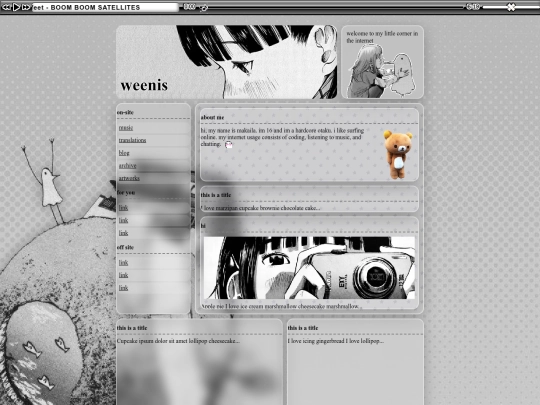540x405 pixels.
Task: Click the 'weenis' site title text
Action: tap(144, 85)
